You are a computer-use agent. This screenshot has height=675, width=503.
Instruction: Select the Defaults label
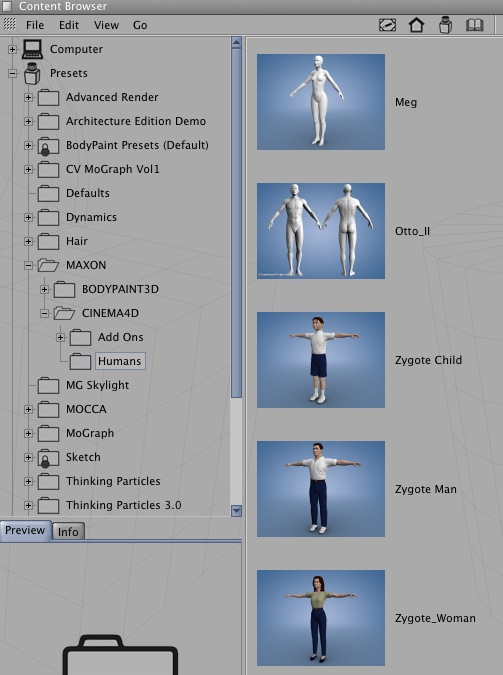88,193
